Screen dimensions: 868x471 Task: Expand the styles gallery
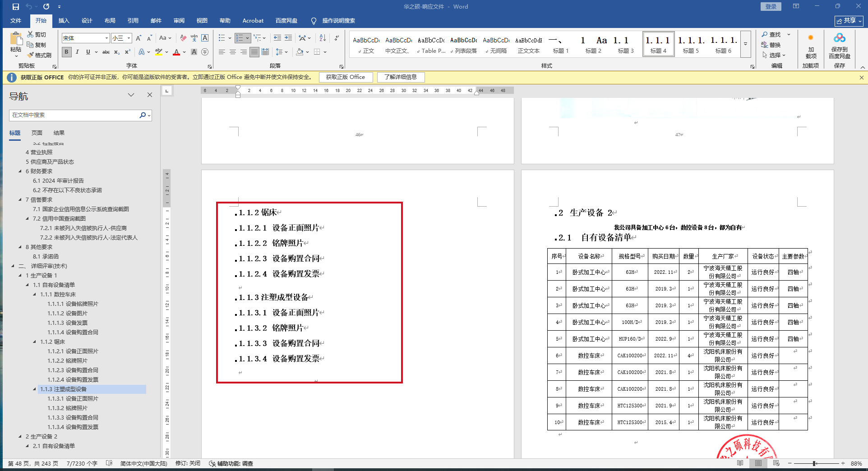tap(746, 44)
